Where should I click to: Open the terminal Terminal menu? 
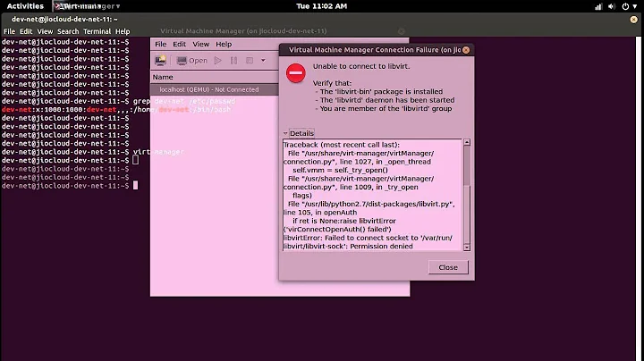[x=97, y=31]
